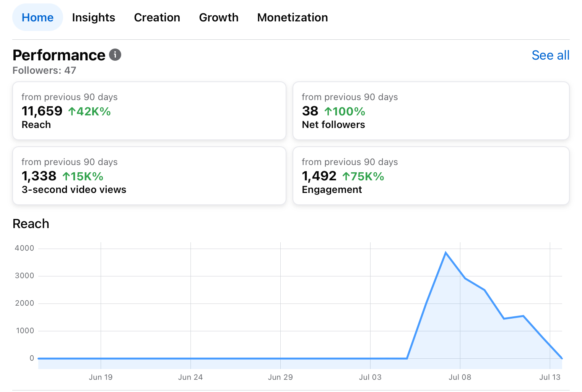Click the green 75K% increase indicator

pyautogui.click(x=363, y=177)
